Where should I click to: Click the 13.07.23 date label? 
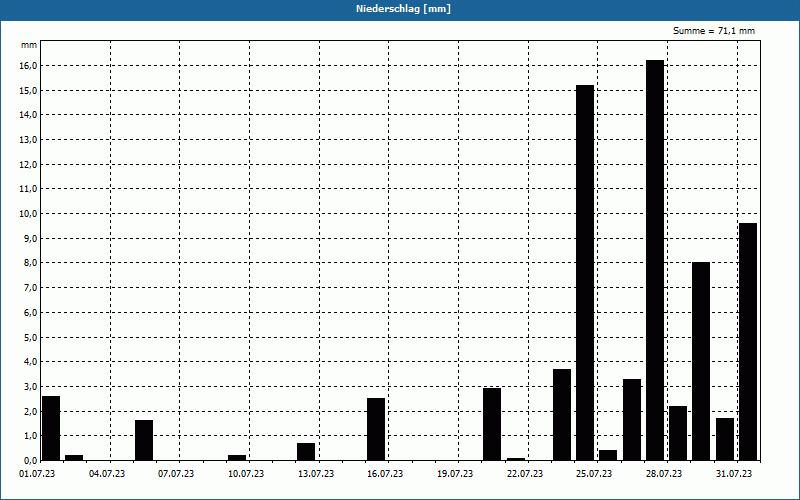tap(316, 474)
